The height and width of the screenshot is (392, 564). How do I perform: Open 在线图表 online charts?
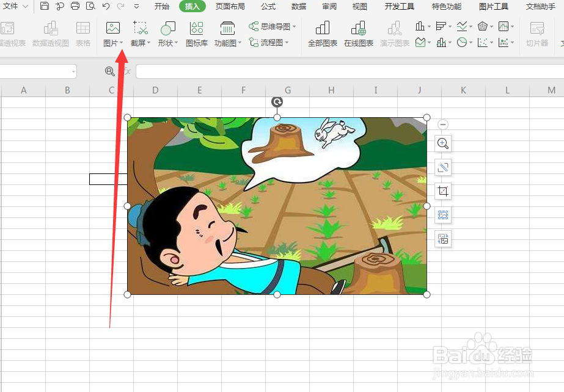359,34
